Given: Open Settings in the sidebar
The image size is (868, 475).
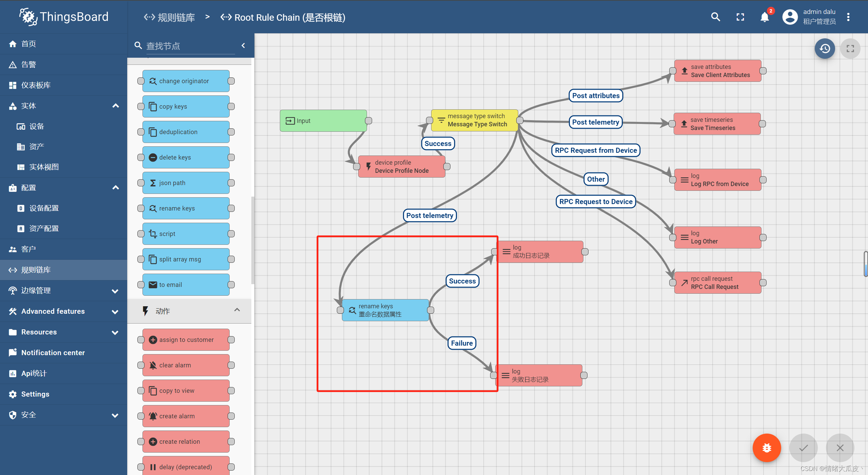Looking at the screenshot, I should 63,394.
